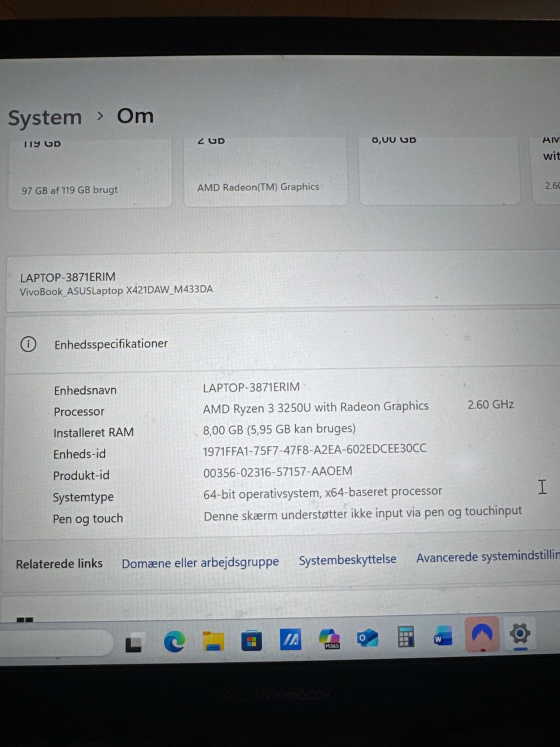Image resolution: width=560 pixels, height=747 pixels.
Task: Click the Om breadcrumb heading
Action: click(x=135, y=116)
